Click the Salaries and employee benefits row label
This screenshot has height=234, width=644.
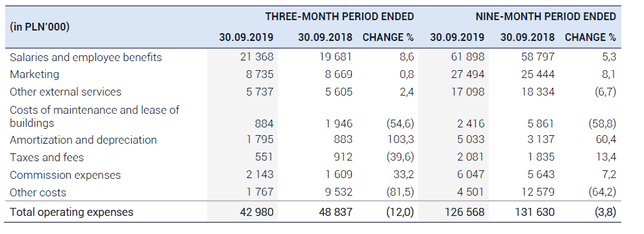[86, 58]
